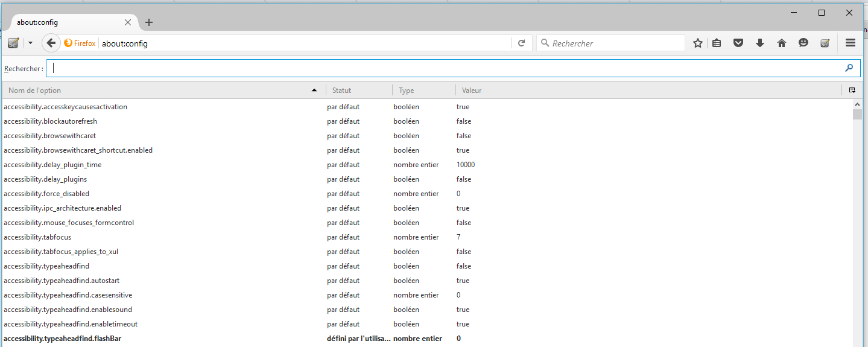
Task: Click "défini par l'utilisa..." status cell
Action: pyautogui.click(x=359, y=339)
